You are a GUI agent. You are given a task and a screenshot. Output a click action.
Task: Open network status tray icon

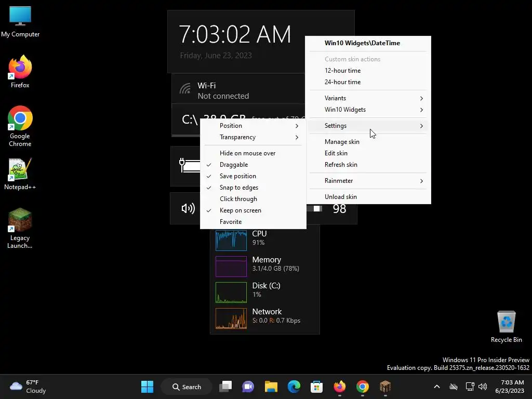pos(470,387)
